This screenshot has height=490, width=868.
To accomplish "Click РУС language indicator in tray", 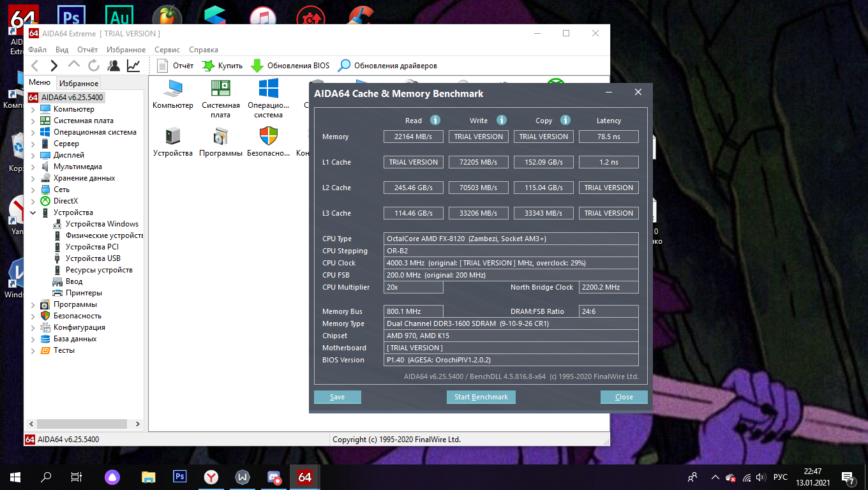I will (780, 477).
